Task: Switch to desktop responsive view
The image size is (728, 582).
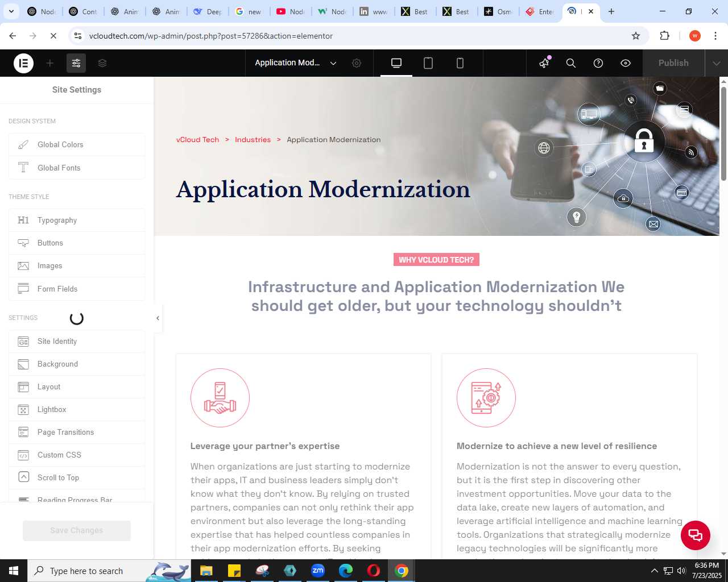Action: click(396, 63)
